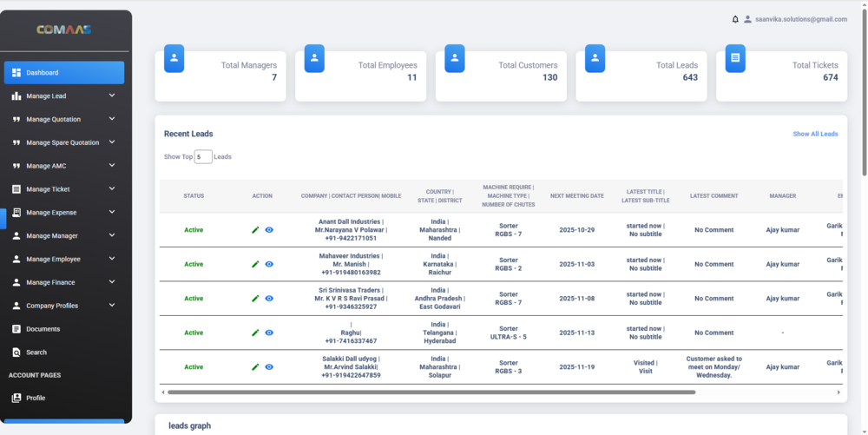
Task: Click the Manage Quotation quote icon
Action: click(x=16, y=119)
